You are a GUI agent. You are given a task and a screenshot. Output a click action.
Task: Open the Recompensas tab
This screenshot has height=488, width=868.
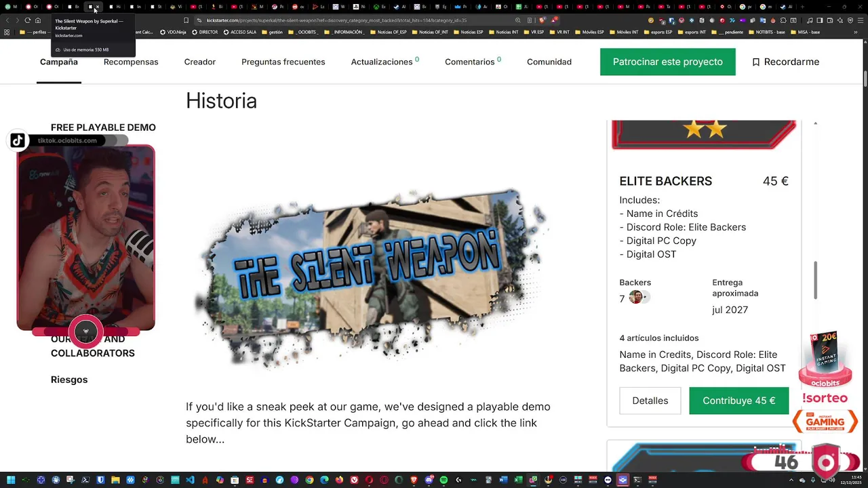pos(131,62)
